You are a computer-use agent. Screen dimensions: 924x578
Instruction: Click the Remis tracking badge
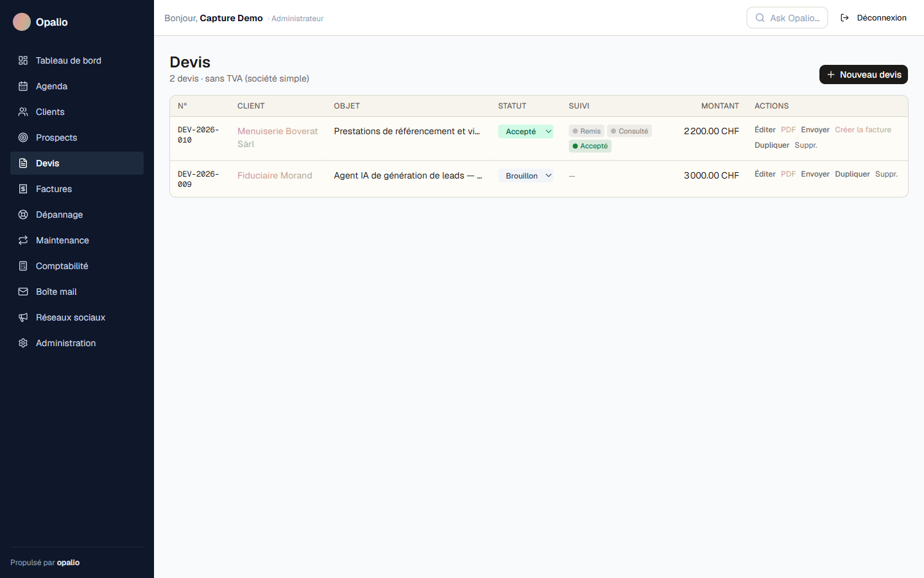[x=586, y=131]
